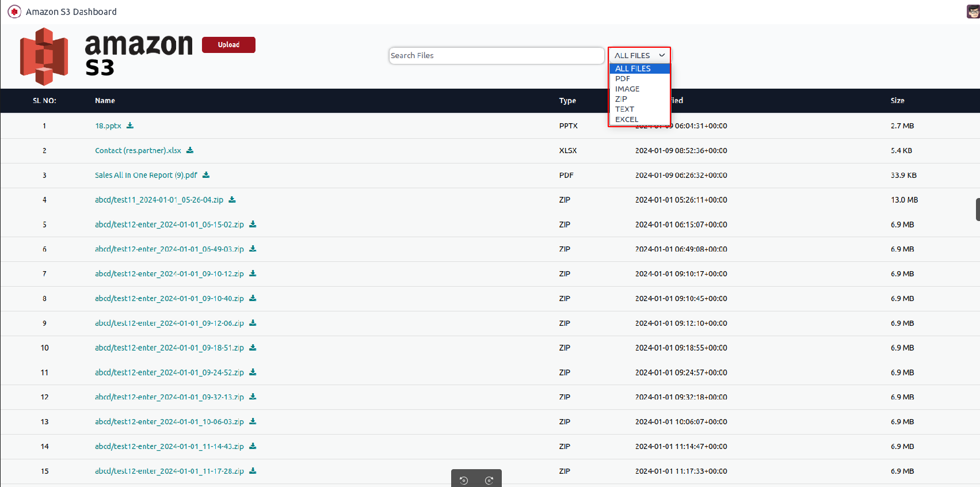980x487 pixels.
Task: Open abcd/test12-enter_2024-01-01_11-17-28.zip link
Action: pos(169,471)
